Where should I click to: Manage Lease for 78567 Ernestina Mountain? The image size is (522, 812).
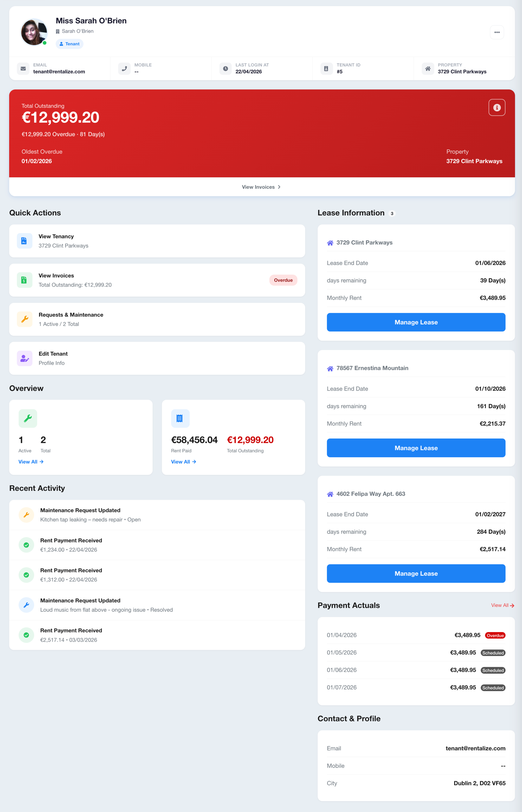(x=416, y=448)
